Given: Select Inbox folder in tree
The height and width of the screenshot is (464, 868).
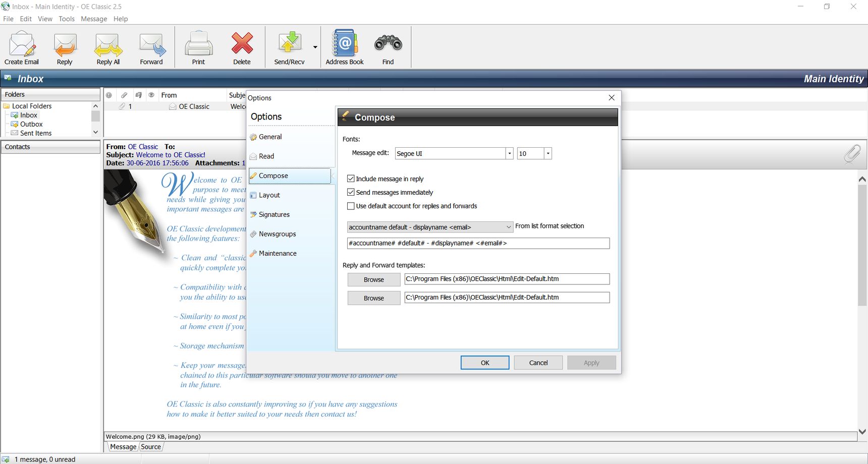Looking at the screenshot, I should (x=29, y=115).
